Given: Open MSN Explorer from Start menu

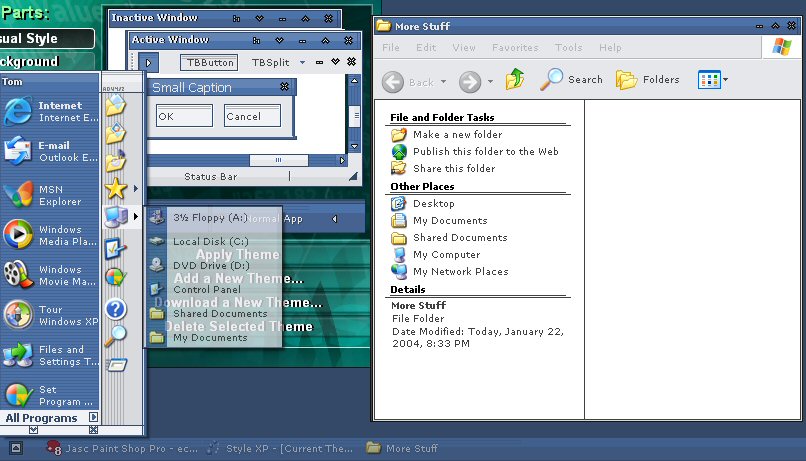Looking at the screenshot, I should click(x=50, y=195).
